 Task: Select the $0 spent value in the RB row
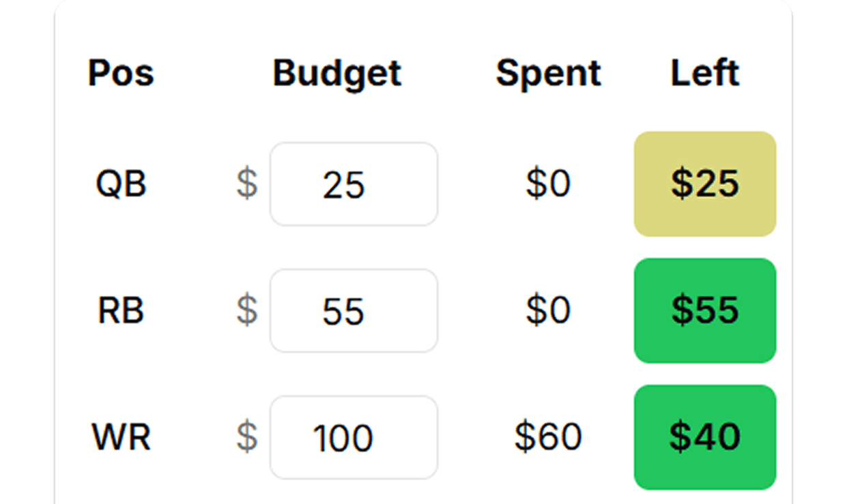coord(547,310)
